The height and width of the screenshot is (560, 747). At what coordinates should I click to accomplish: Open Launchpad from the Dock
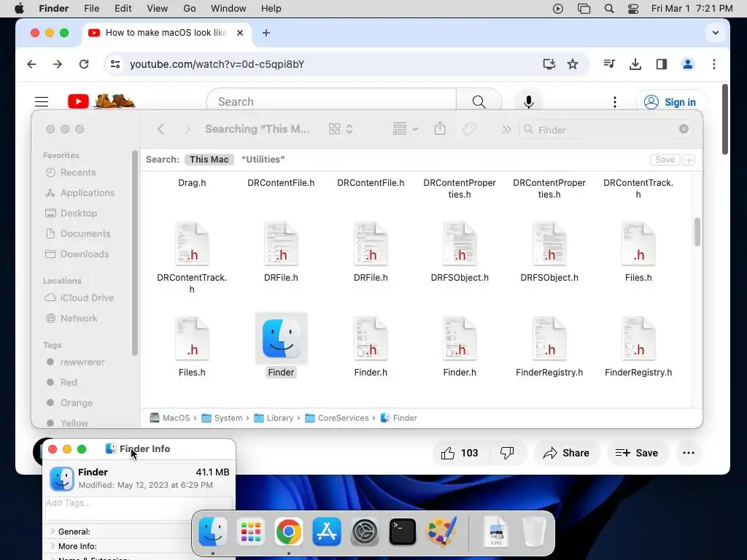tap(251, 532)
